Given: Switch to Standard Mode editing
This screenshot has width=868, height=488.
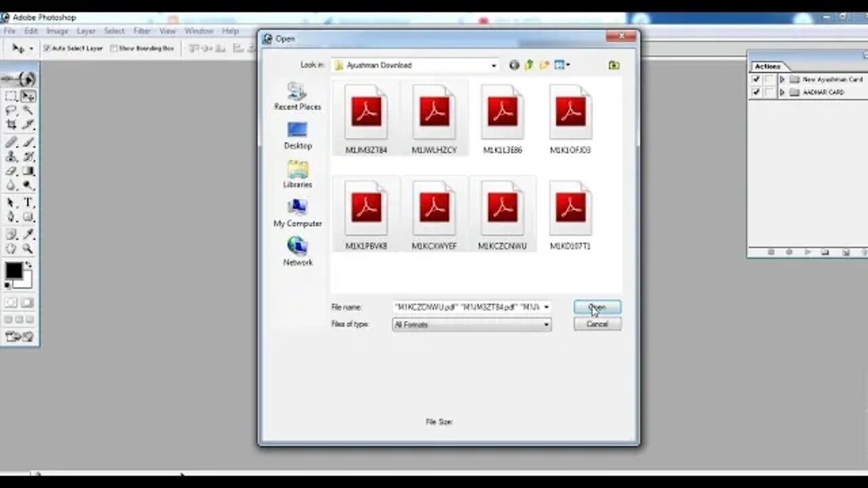Looking at the screenshot, I should click(x=12, y=302).
